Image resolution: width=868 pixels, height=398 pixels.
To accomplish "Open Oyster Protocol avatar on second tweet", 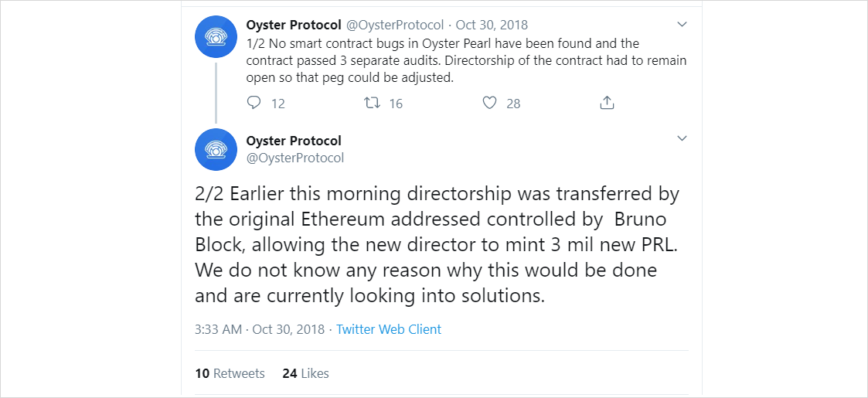I will coord(216,149).
